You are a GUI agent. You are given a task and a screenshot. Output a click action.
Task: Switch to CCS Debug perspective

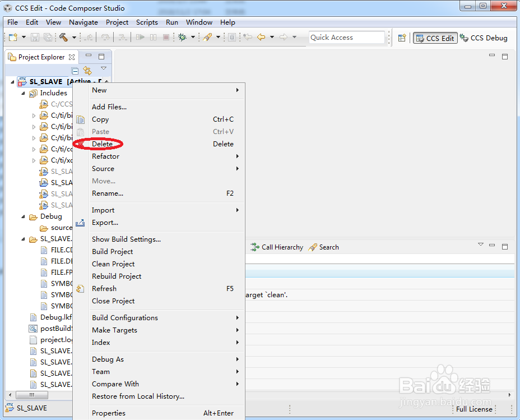[x=484, y=38]
